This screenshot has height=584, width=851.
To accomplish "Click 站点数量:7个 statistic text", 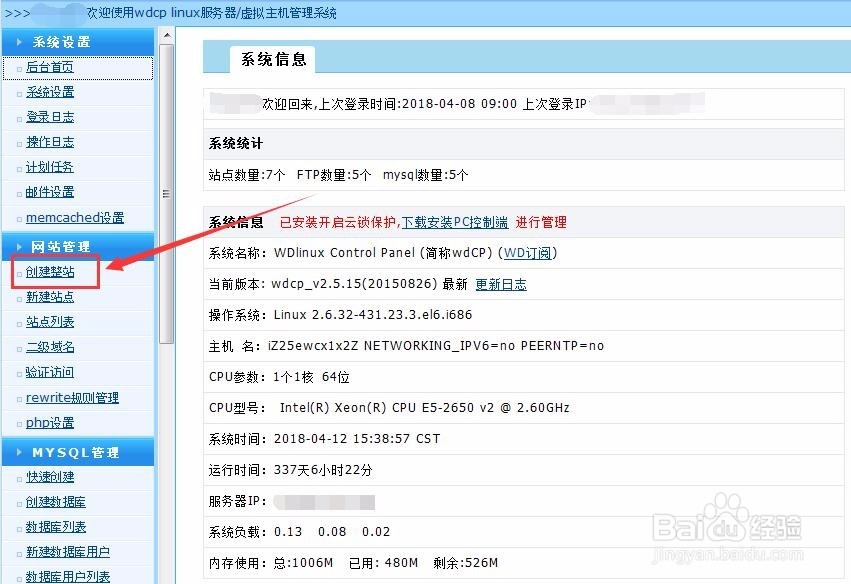I will (x=247, y=175).
